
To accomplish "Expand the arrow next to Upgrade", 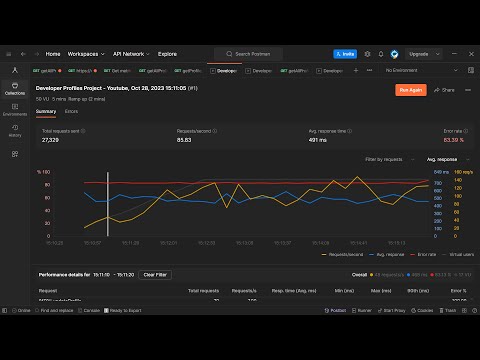I will point(438,54).
